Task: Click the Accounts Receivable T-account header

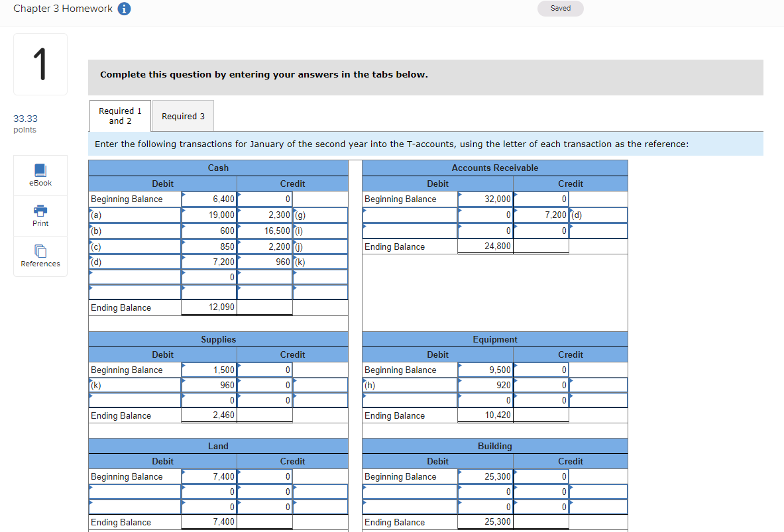Action: pyautogui.click(x=495, y=168)
